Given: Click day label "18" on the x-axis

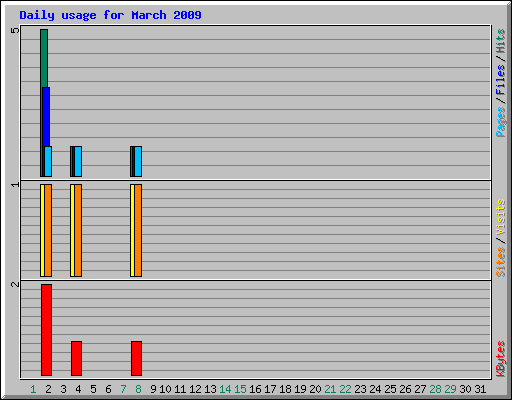Looking at the screenshot, I should point(285,389).
